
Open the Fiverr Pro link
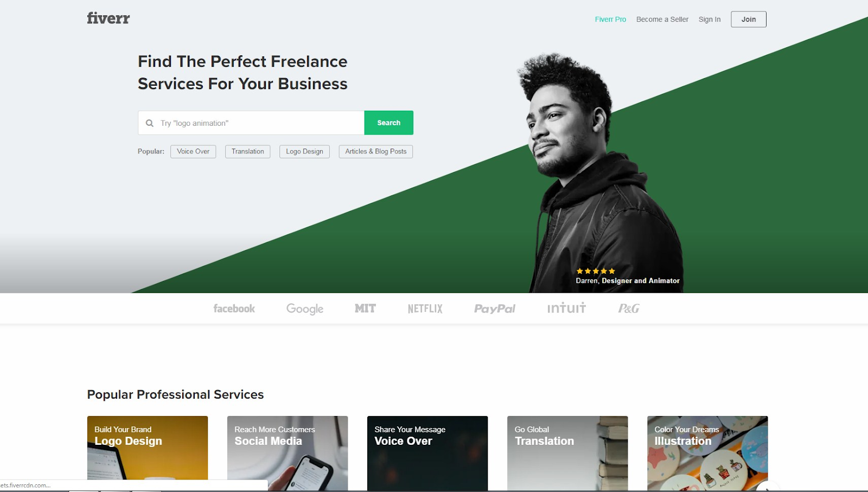(x=610, y=20)
